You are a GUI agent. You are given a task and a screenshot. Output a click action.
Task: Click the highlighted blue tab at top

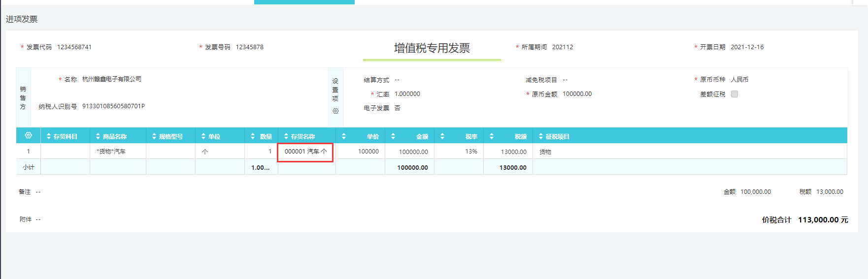tap(304, 2)
